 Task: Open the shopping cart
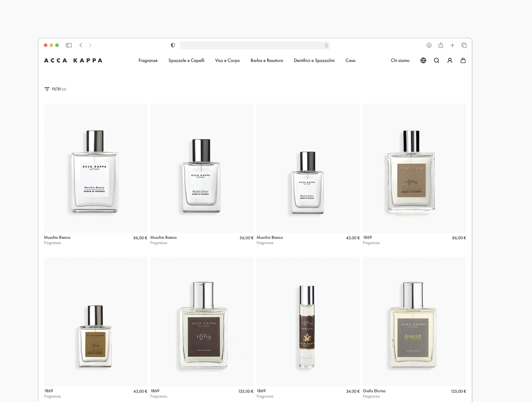463,60
